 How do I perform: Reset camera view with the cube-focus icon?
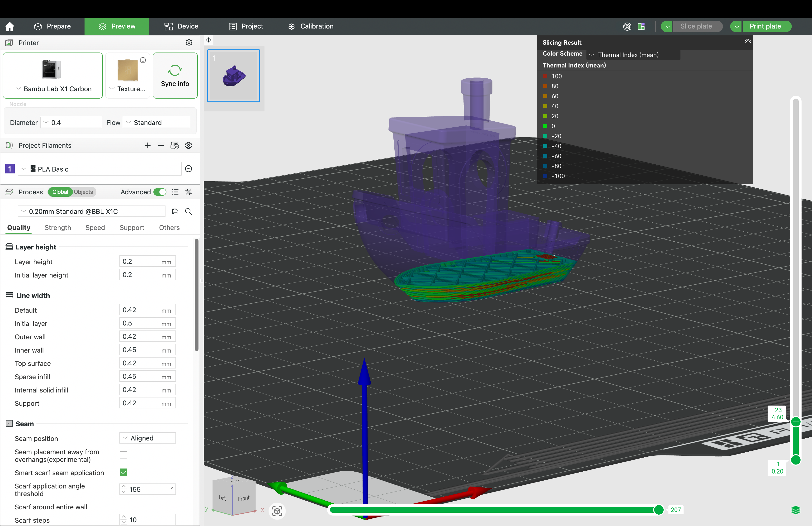[277, 511]
